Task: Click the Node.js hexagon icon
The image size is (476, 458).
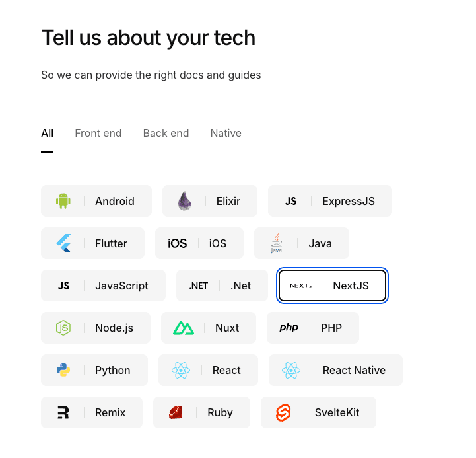Action: 63,328
